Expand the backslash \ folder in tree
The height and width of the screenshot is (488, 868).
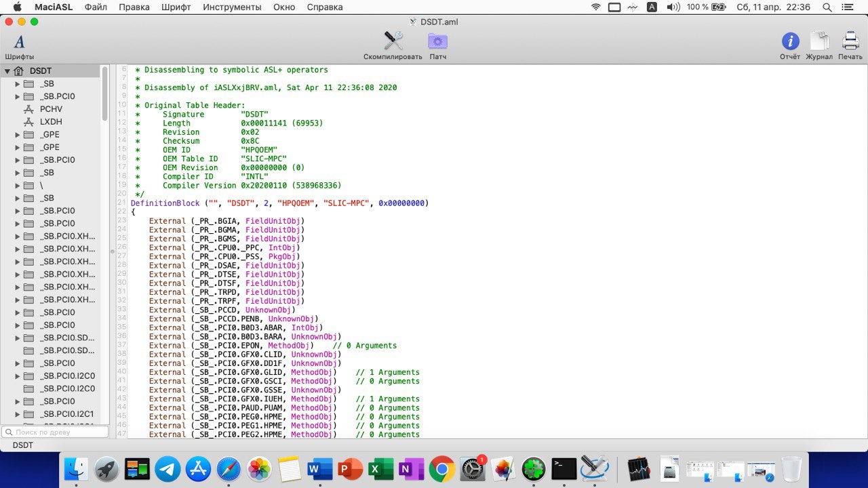(x=18, y=185)
